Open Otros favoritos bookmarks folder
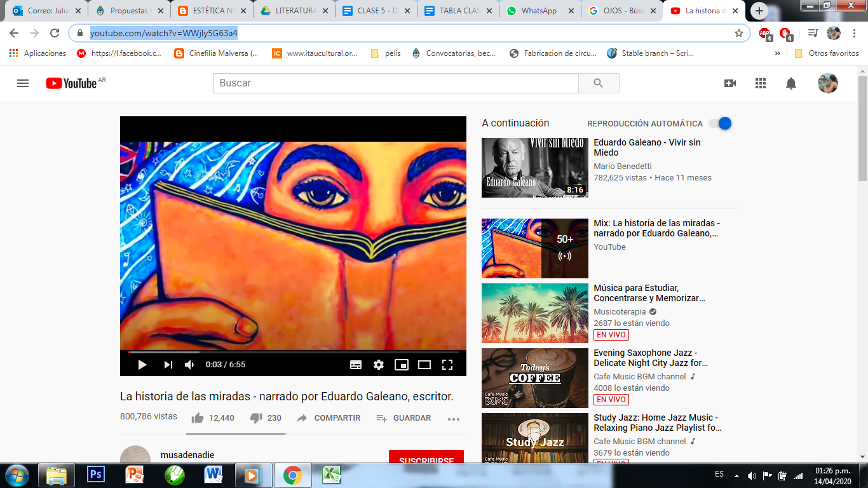 826,53
